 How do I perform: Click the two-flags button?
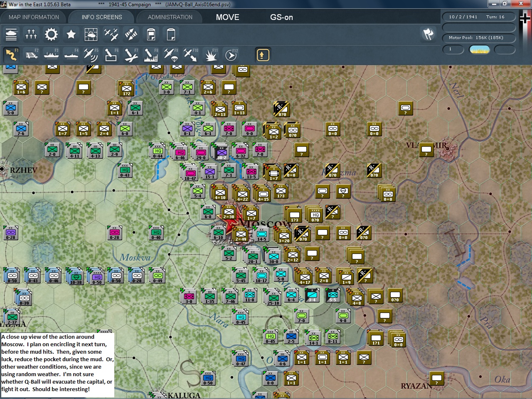click(428, 34)
